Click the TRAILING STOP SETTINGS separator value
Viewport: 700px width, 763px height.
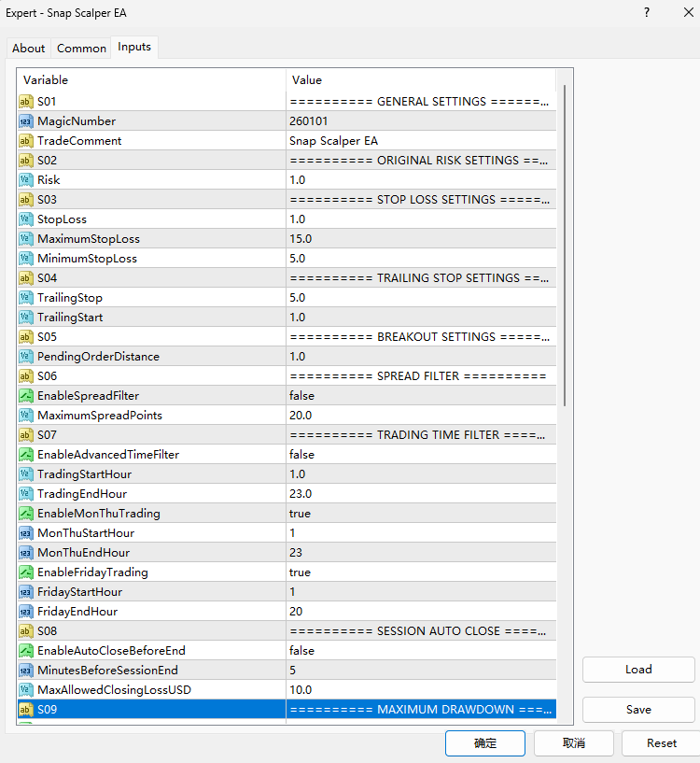pos(419,278)
